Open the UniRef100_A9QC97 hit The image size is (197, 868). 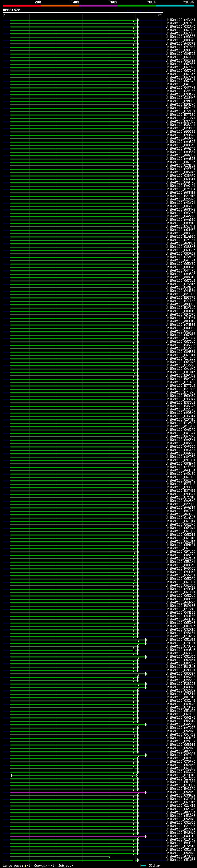pos(180,37)
